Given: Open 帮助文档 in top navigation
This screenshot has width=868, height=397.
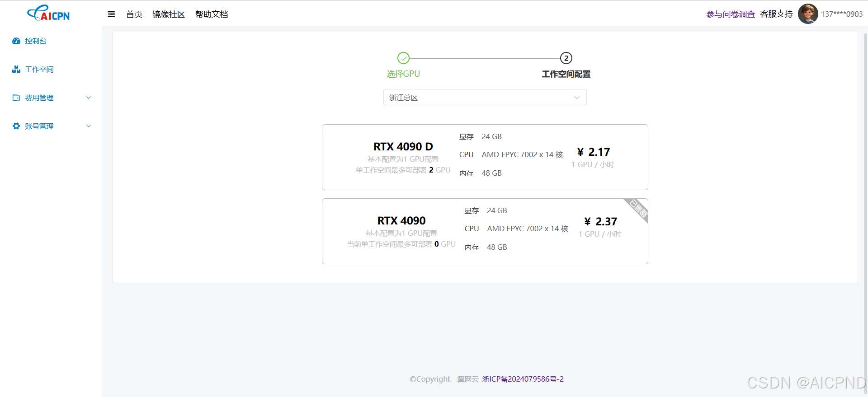Looking at the screenshot, I should (212, 14).
